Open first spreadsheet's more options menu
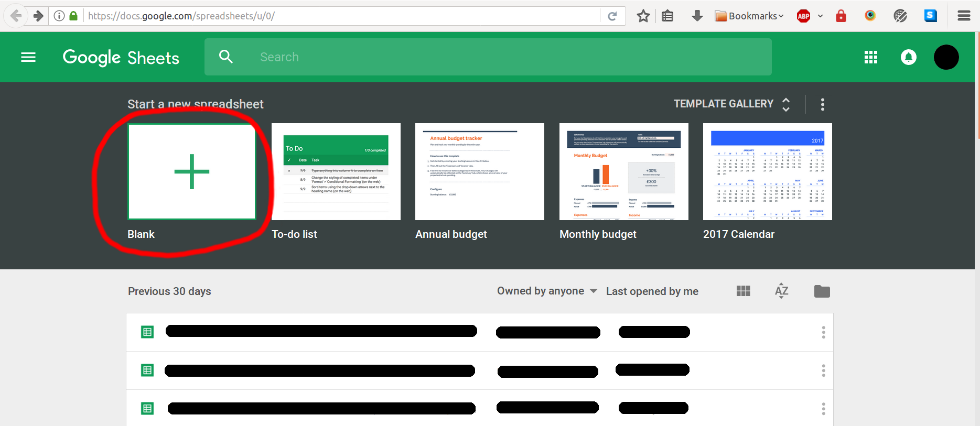The image size is (980, 426). pyautogui.click(x=823, y=332)
